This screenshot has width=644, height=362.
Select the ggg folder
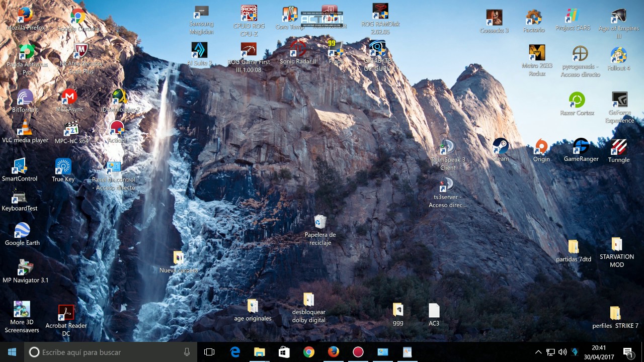(398, 315)
